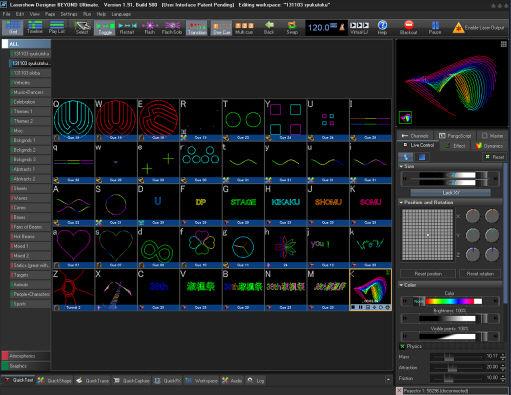Open the Language menu
This screenshot has height=395, width=511.
click(x=121, y=14)
